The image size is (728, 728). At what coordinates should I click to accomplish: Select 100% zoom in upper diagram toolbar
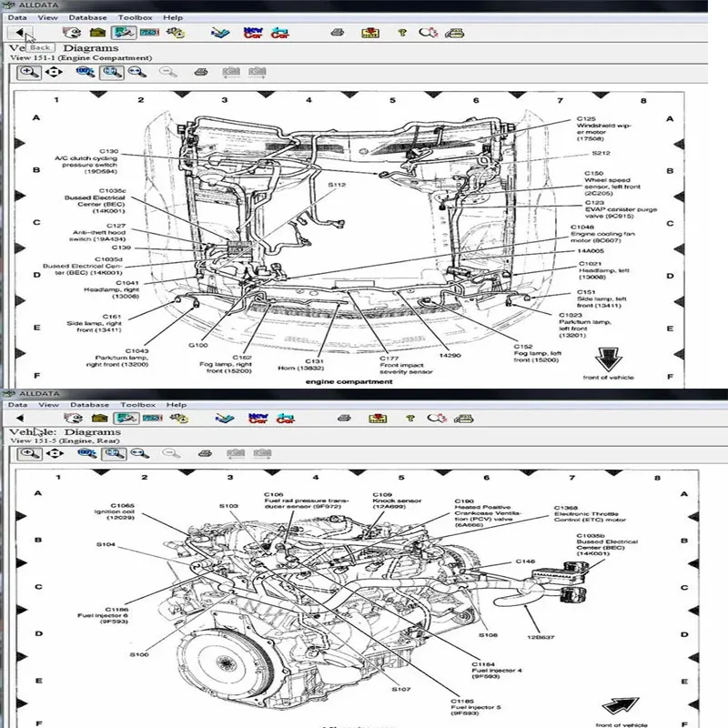[x=86, y=73]
